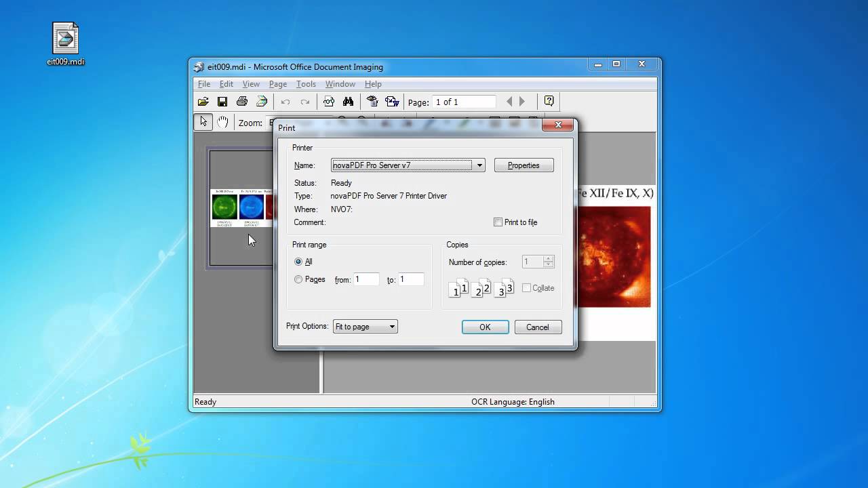The height and width of the screenshot is (488, 868).
Task: Click the Send Text to Word icon
Action: click(392, 102)
